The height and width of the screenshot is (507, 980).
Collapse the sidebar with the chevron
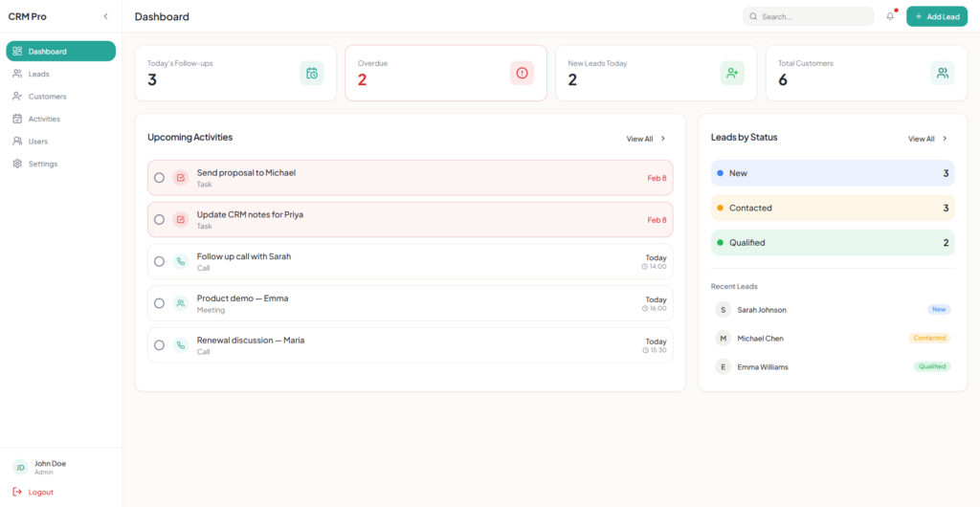[105, 16]
